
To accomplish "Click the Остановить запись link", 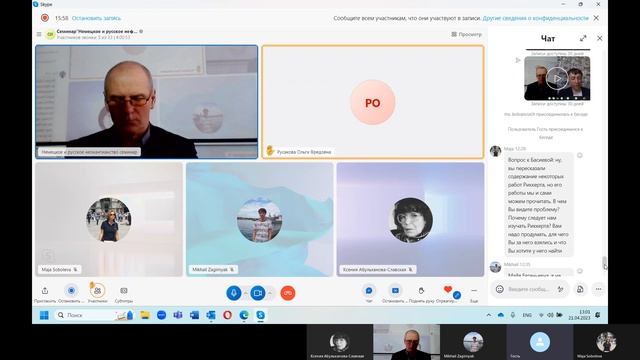I will pos(96,18).
